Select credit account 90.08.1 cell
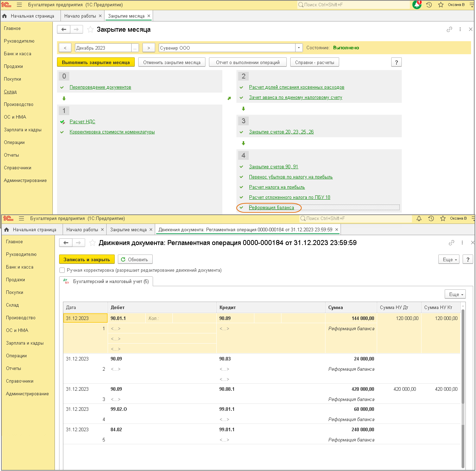Screen dimensions: 476x471 pos(271,389)
